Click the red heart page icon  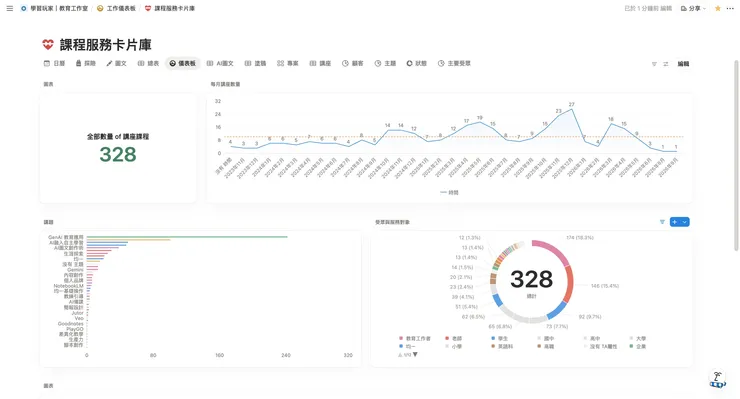pos(48,45)
